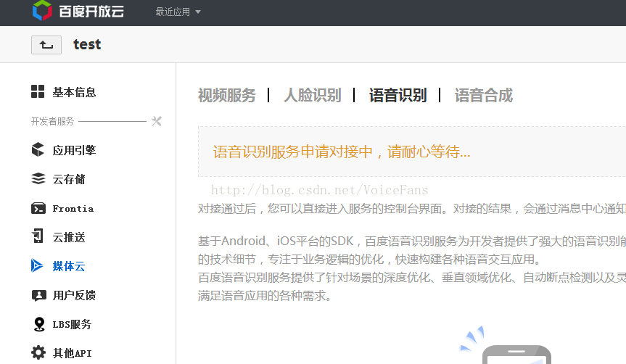Switch to the 视频服务 tab
Image resolution: width=626 pixels, height=364 pixels.
pos(227,96)
